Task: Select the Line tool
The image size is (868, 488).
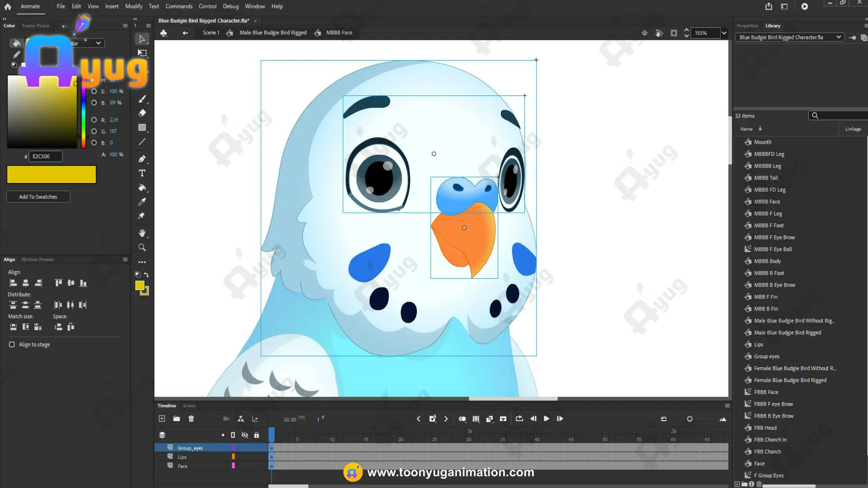Action: pos(142,142)
